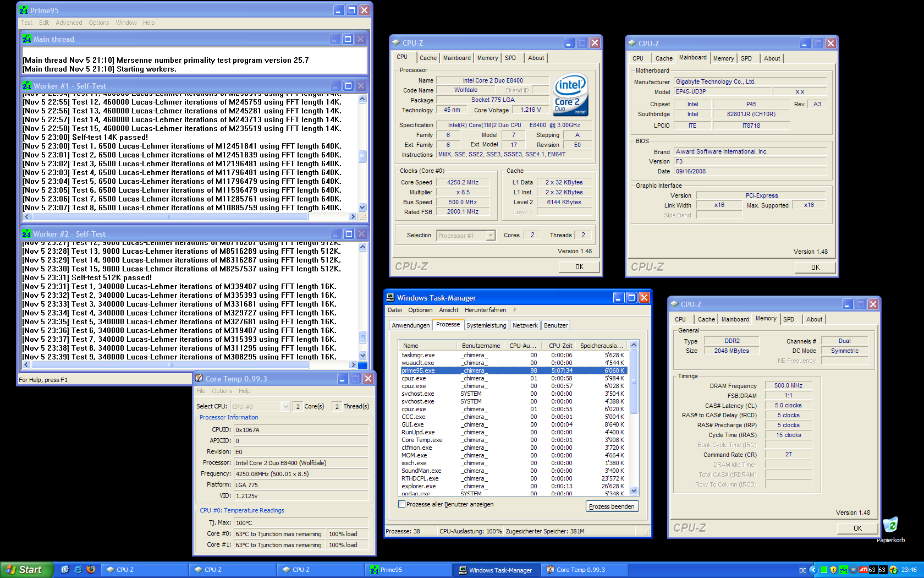Switch to the Benutzer tab in Task-Manager
924x578 pixels.
[555, 325]
